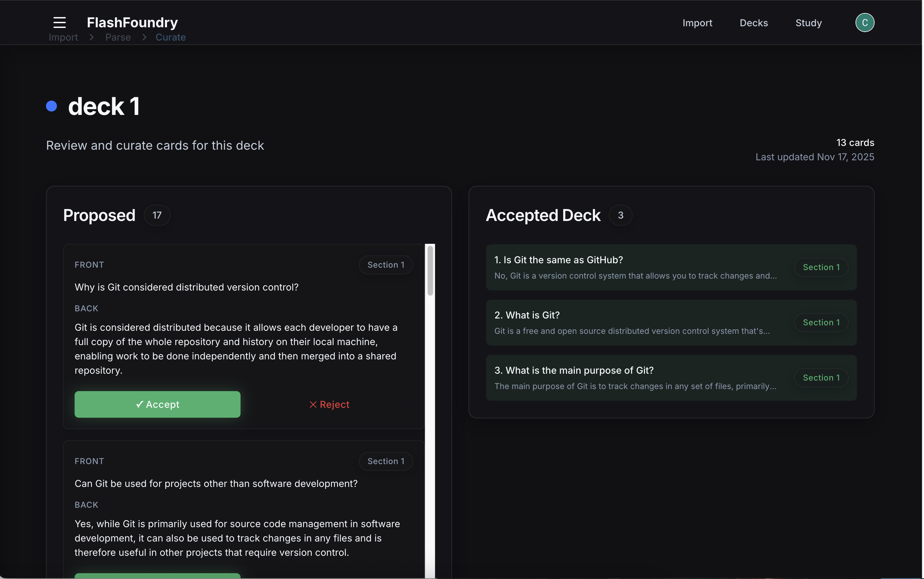Open accepted card 'Is Git the same as GitHub?'

click(x=635, y=267)
